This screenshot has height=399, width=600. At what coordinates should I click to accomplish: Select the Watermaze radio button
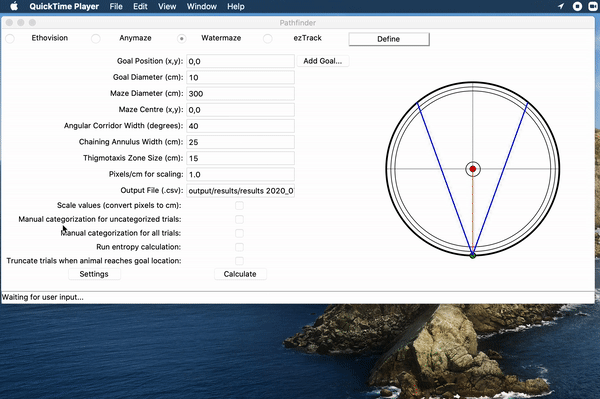click(181, 38)
